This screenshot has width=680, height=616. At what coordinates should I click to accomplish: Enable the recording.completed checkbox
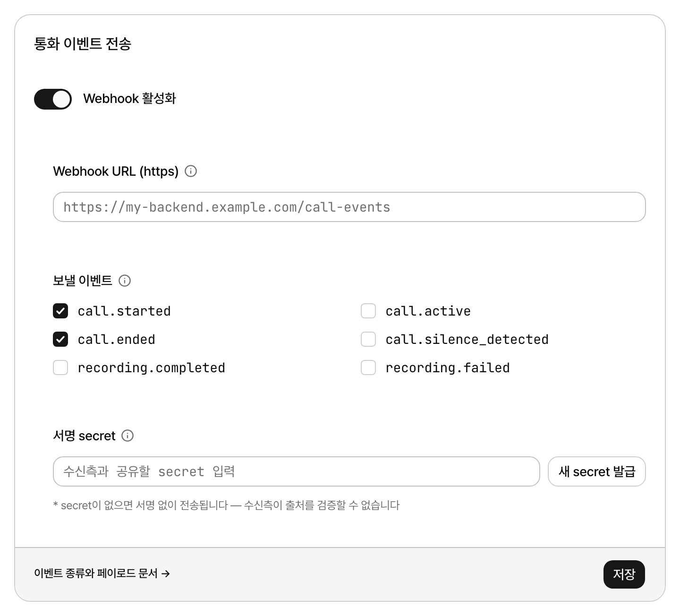point(60,368)
